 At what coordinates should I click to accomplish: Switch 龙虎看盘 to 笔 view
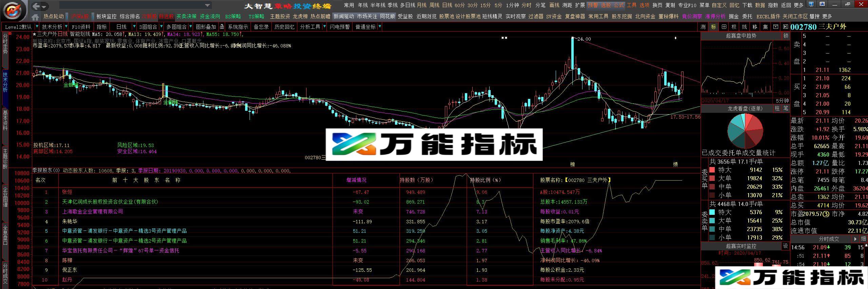click(786, 108)
